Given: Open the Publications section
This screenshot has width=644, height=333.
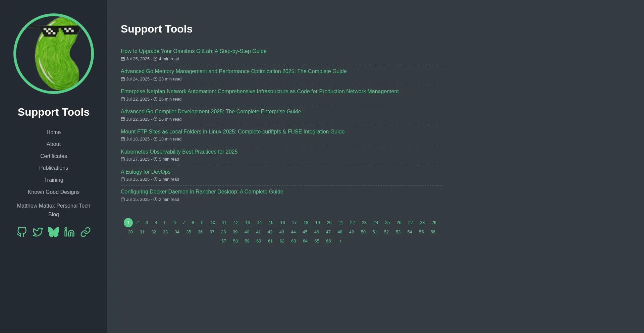Looking at the screenshot, I should 53,168.
